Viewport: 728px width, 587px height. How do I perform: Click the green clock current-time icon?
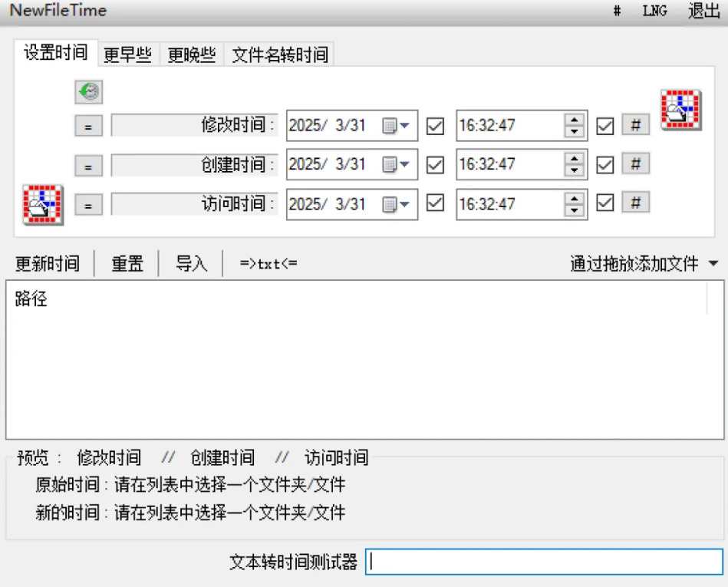pyautogui.click(x=88, y=91)
